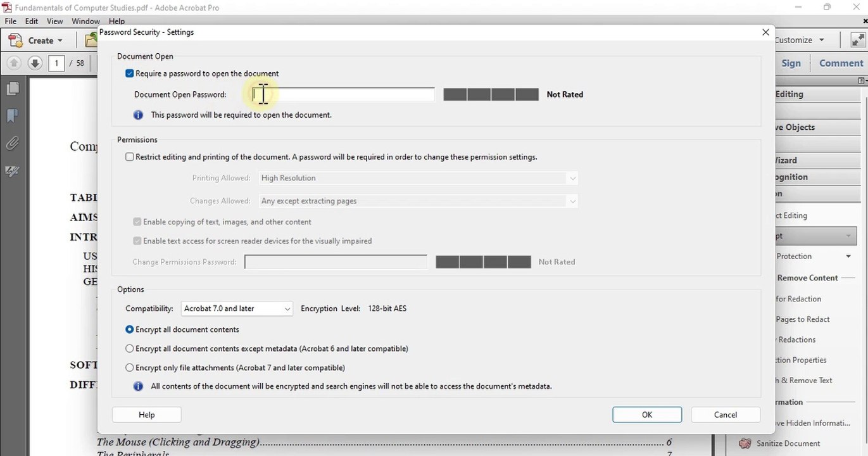Open the Page Thumbnails side panel
Viewport: 868px width, 456px height.
coord(12,89)
